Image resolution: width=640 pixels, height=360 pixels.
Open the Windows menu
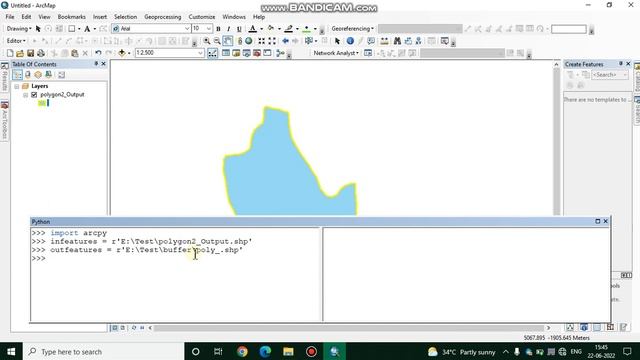click(x=234, y=17)
